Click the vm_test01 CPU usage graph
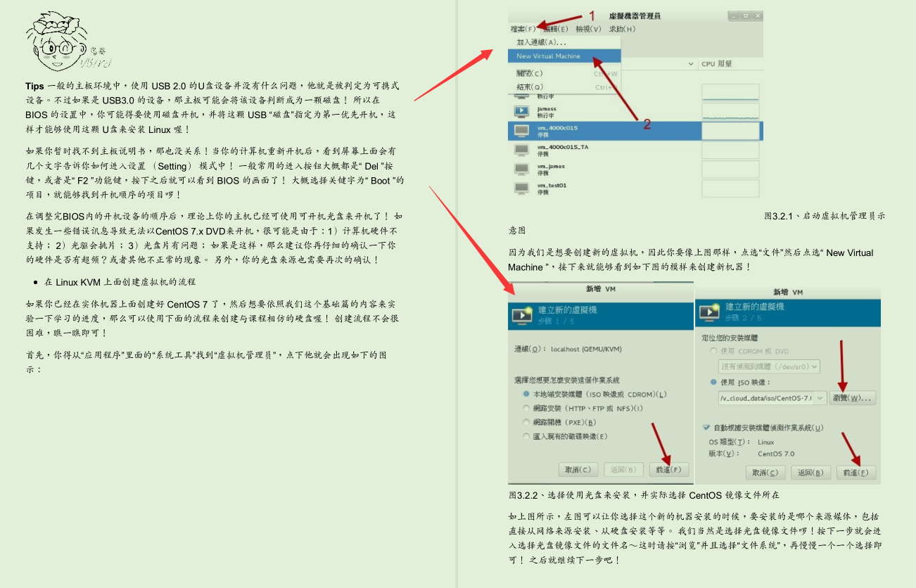 (x=730, y=188)
